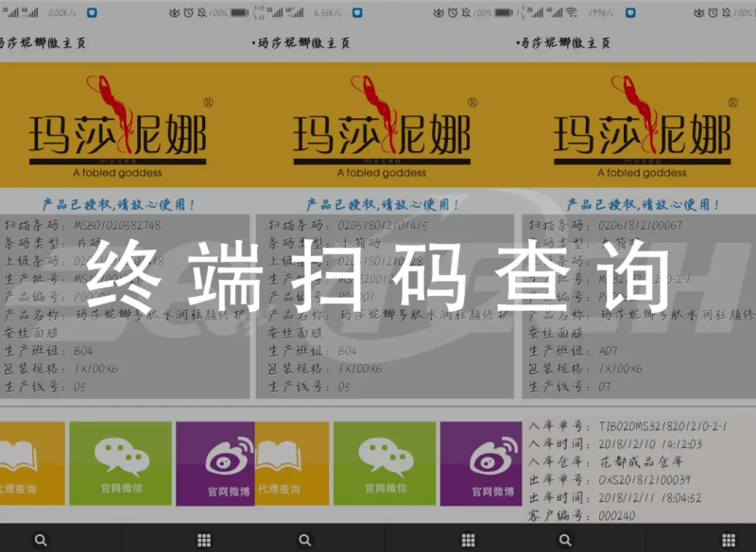Viewport: 756px width, 552px height.
Task: Open the grid menu icon in the right phone screen's bottom bar
Action: tap(729, 540)
